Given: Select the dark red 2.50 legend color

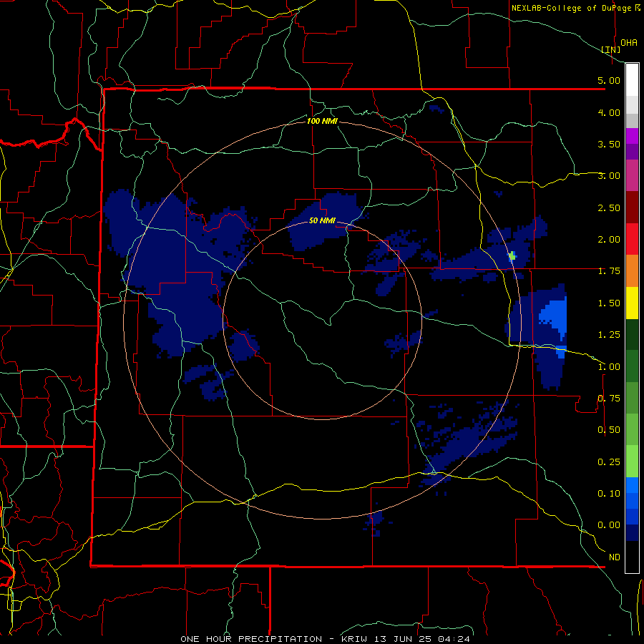Looking at the screenshot, I should pyautogui.click(x=632, y=208).
